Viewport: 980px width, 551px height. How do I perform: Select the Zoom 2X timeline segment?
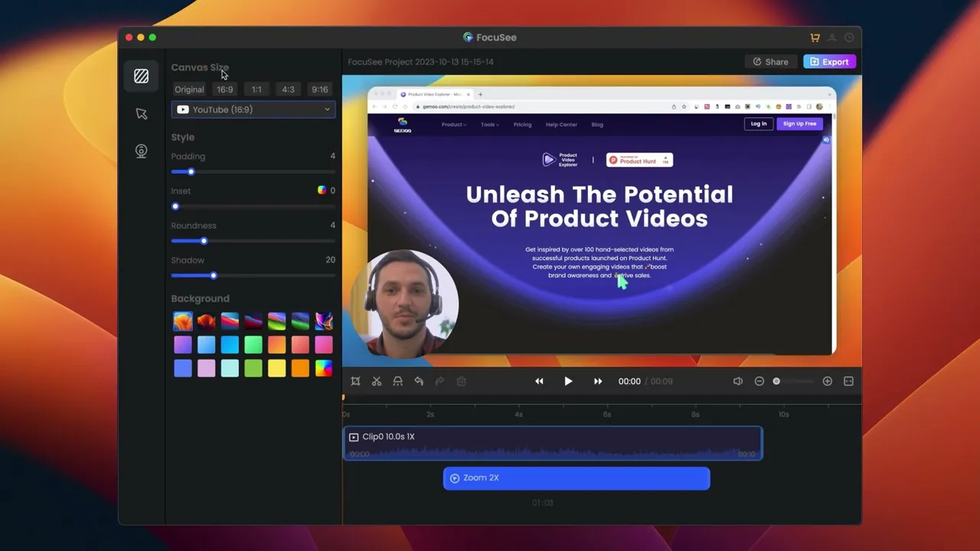point(577,478)
